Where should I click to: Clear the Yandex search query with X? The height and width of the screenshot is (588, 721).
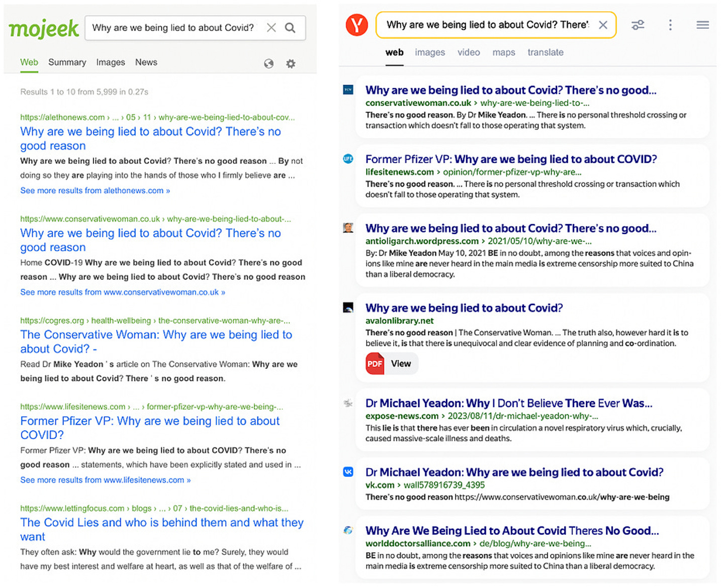point(603,25)
